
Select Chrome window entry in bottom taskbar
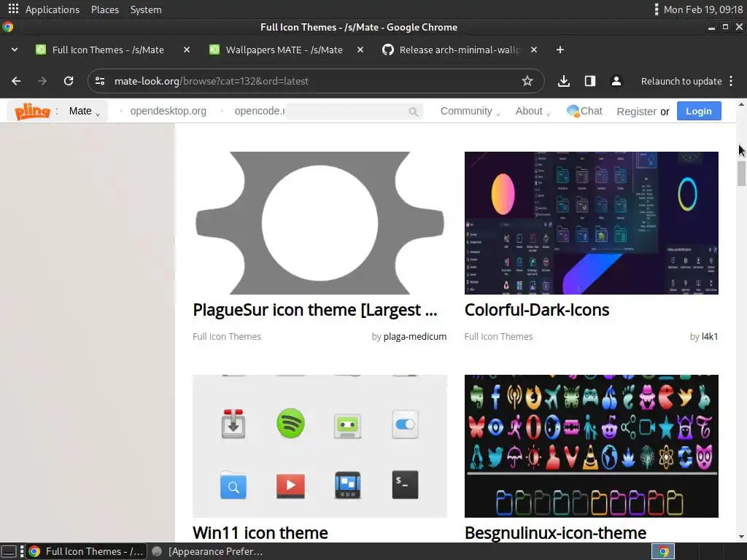[x=86, y=551]
